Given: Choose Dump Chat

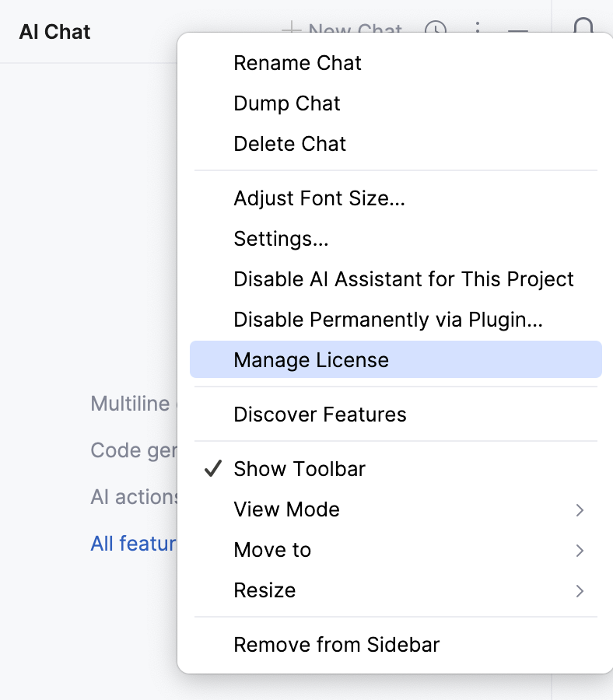Looking at the screenshot, I should click(286, 103).
